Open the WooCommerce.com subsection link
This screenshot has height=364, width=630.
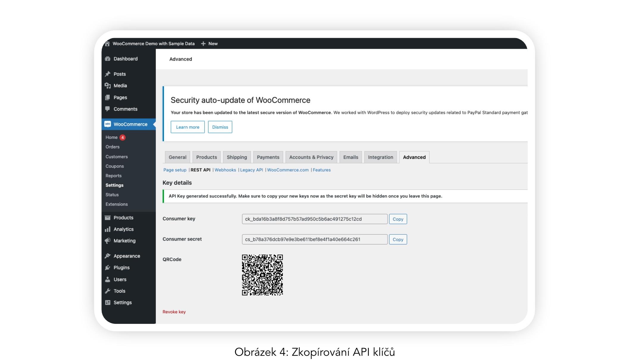click(288, 170)
